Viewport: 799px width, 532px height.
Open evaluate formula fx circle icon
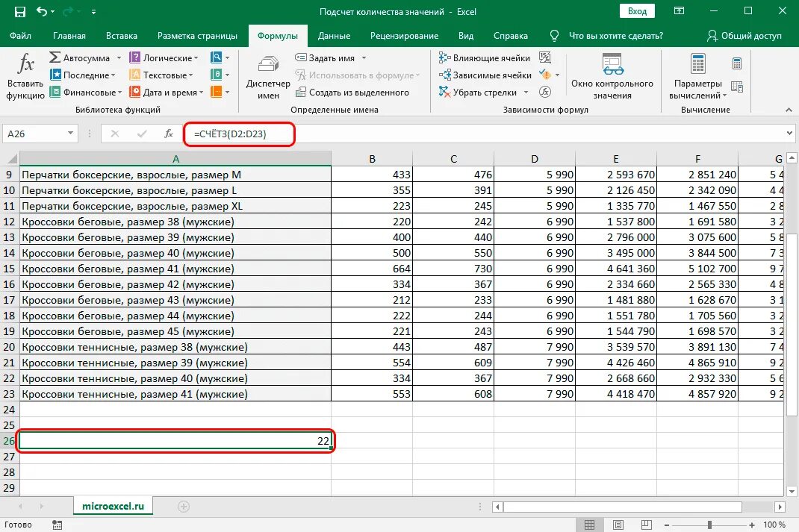click(544, 92)
